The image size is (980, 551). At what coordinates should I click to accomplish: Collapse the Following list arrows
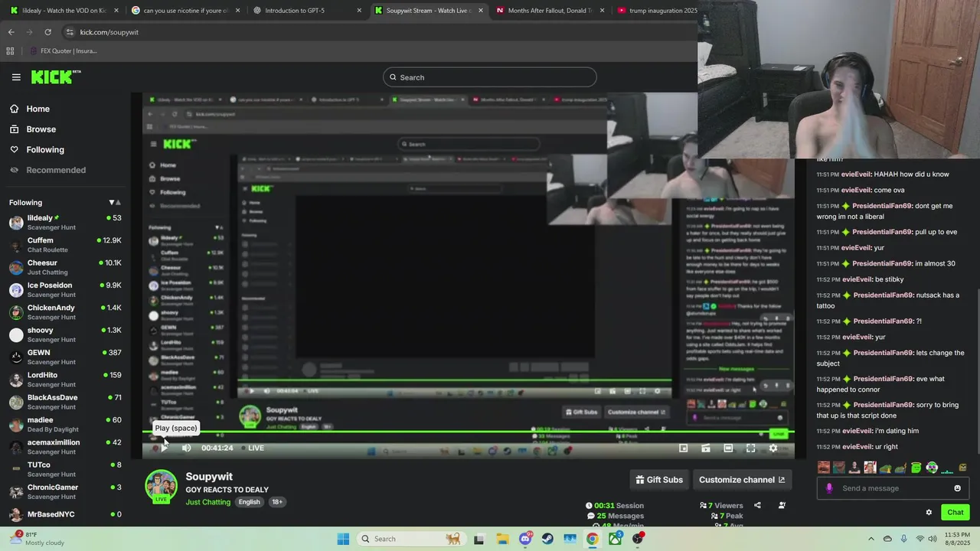click(115, 203)
